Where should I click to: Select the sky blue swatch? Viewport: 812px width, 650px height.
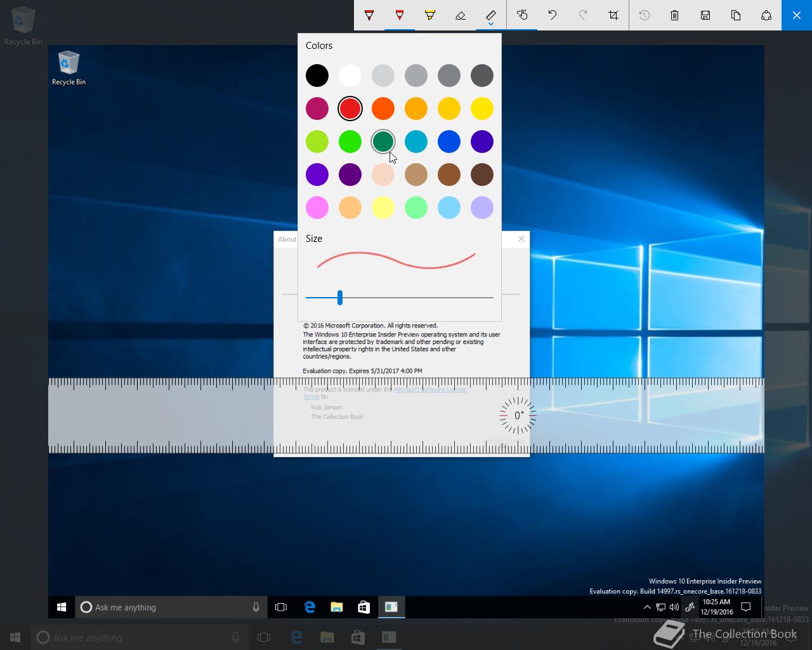tap(449, 208)
